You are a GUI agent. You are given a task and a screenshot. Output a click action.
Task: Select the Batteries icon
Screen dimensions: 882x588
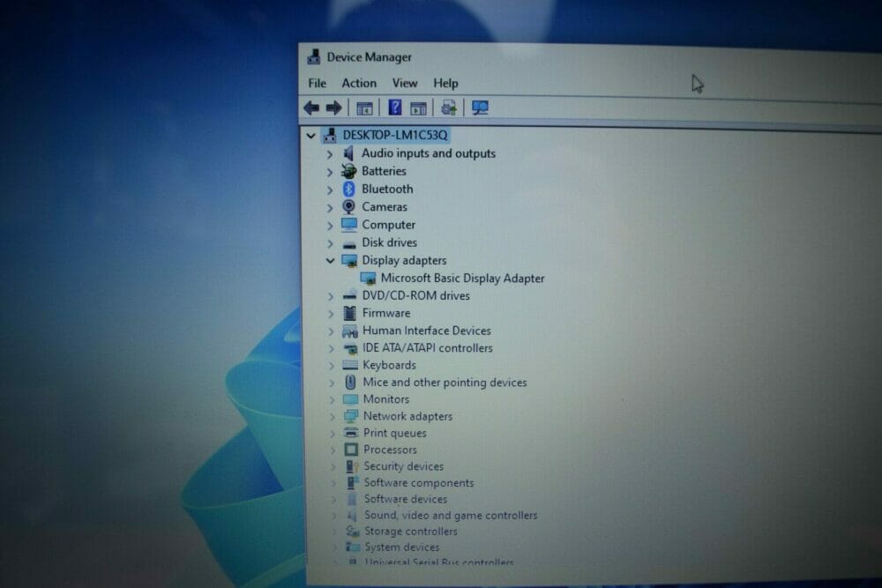pyautogui.click(x=348, y=171)
